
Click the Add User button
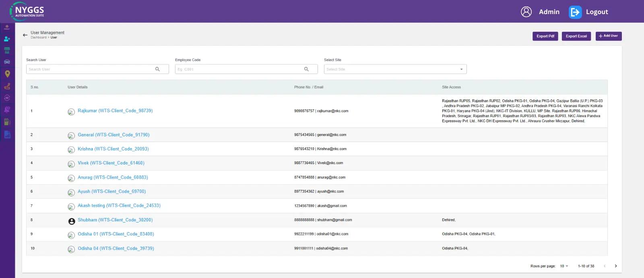(608, 36)
